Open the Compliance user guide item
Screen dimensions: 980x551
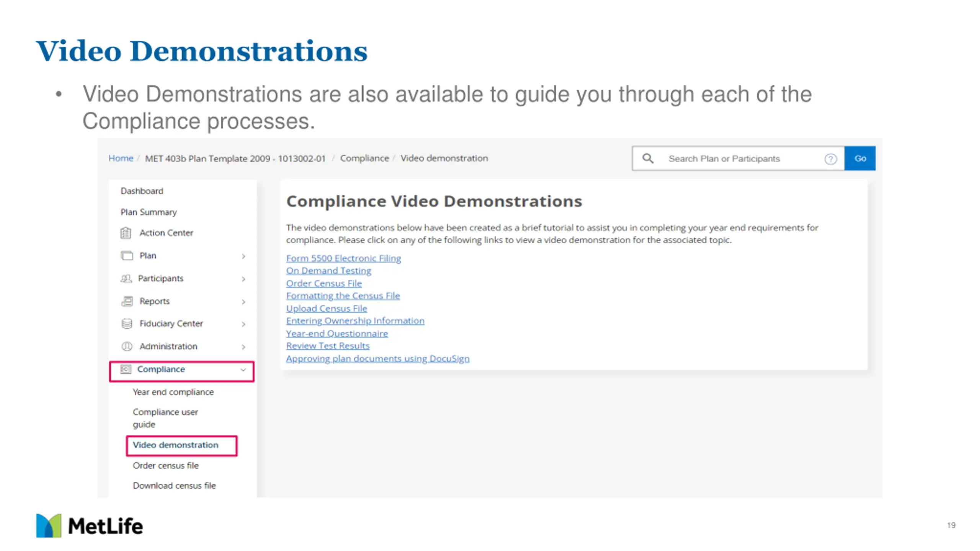click(x=165, y=418)
